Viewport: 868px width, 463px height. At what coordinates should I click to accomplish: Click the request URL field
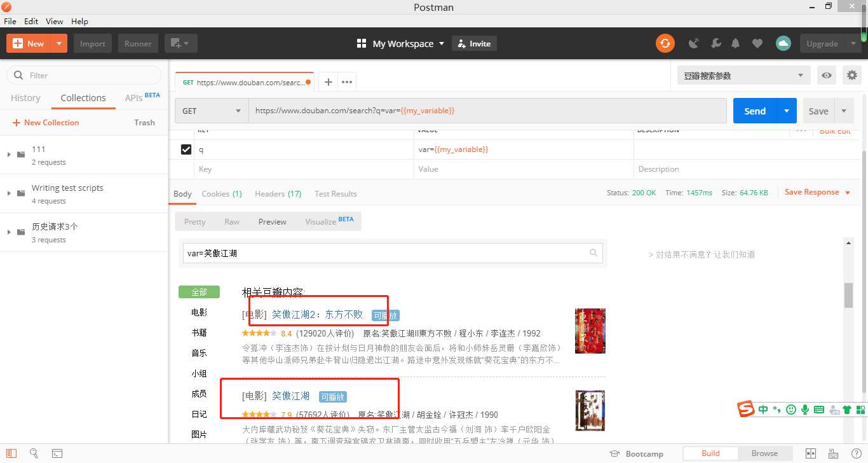(x=487, y=111)
